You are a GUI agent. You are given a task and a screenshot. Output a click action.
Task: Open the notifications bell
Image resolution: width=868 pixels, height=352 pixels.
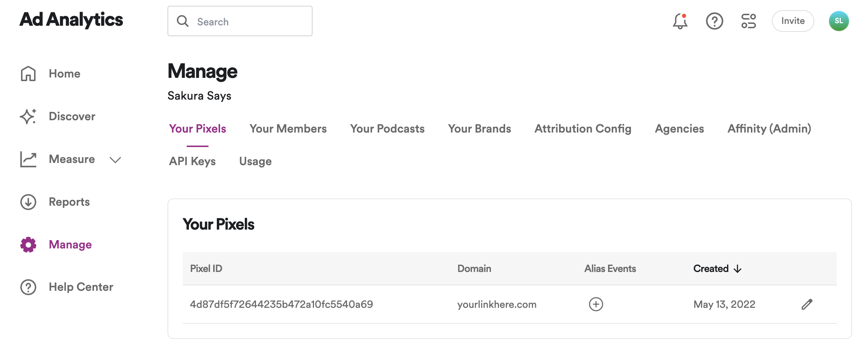point(680,21)
